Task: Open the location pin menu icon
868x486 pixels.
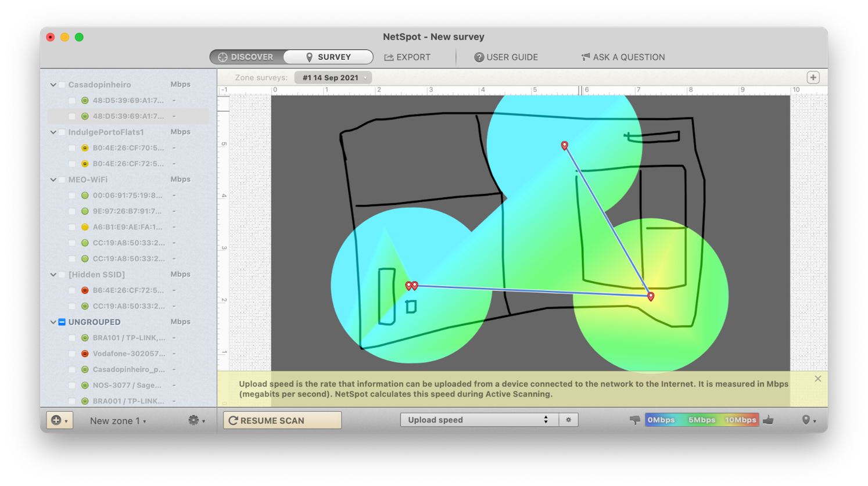Action: tap(807, 420)
